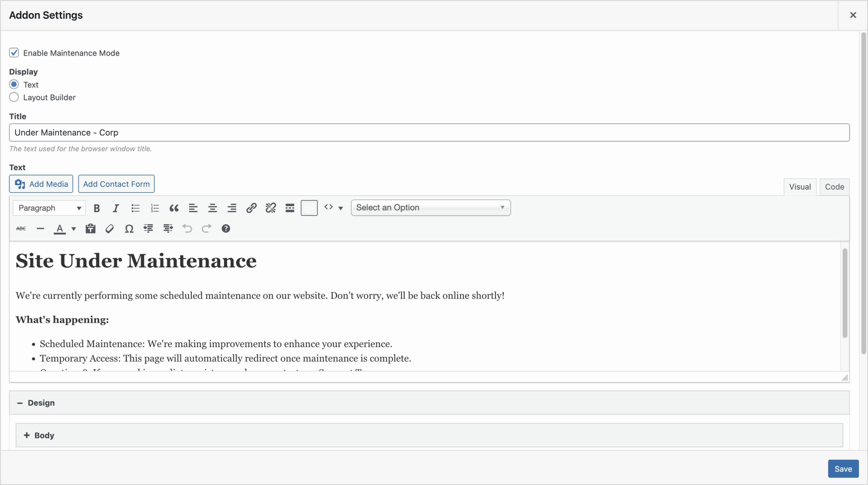The height and width of the screenshot is (485, 868).
Task: Click the paragraph beginning We're currently performing
Action: click(x=260, y=296)
